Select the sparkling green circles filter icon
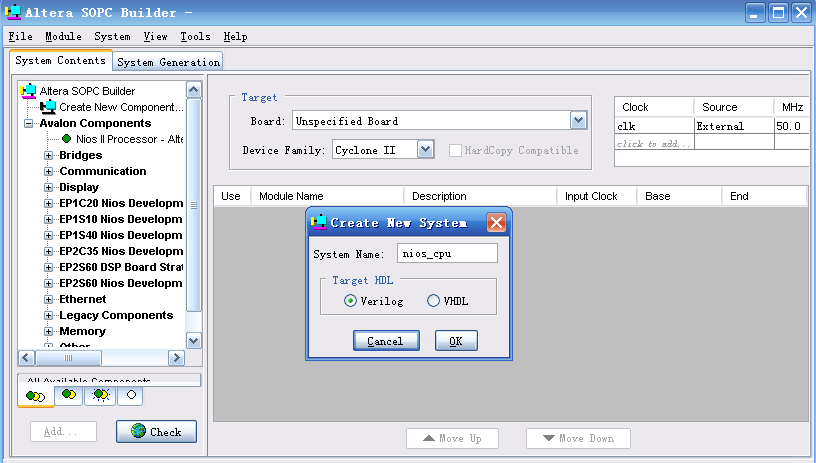 (100, 395)
